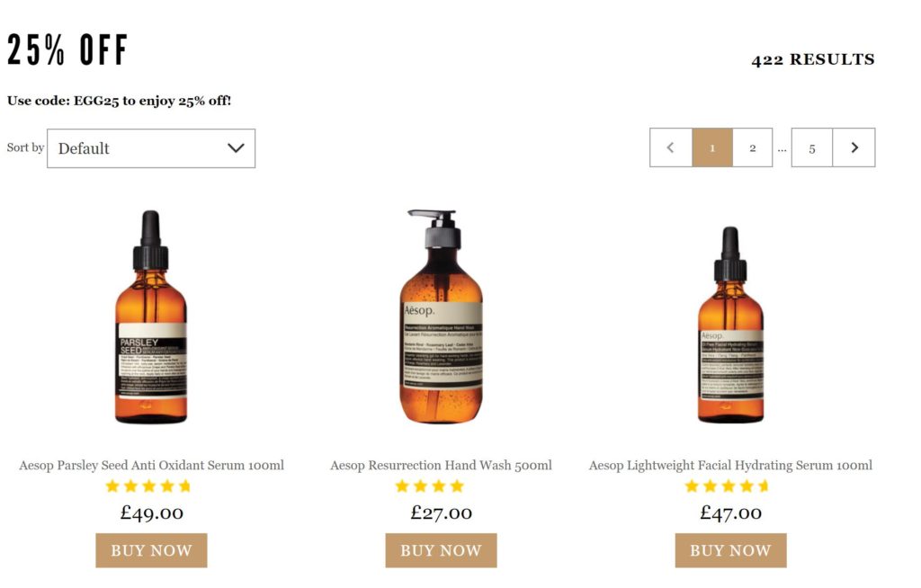Buy the Aesop Parsley Seed Serum now
The height and width of the screenshot is (588, 921).
pyautogui.click(x=151, y=550)
